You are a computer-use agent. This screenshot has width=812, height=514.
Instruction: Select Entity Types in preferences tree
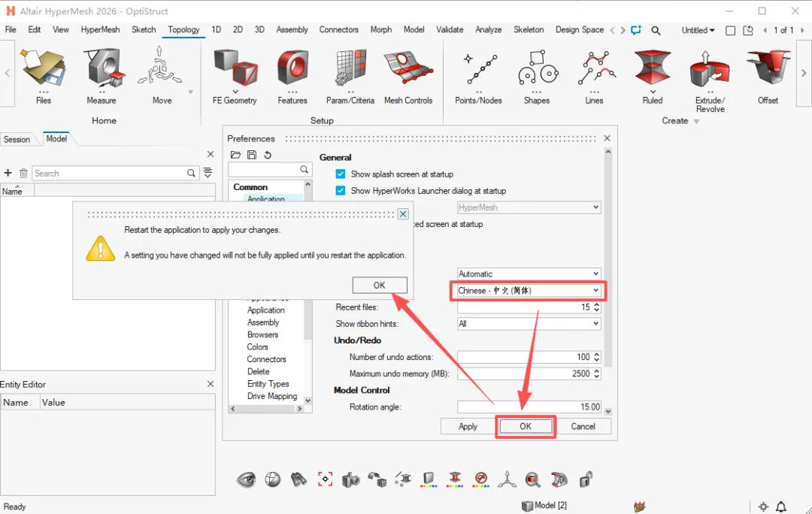268,383
